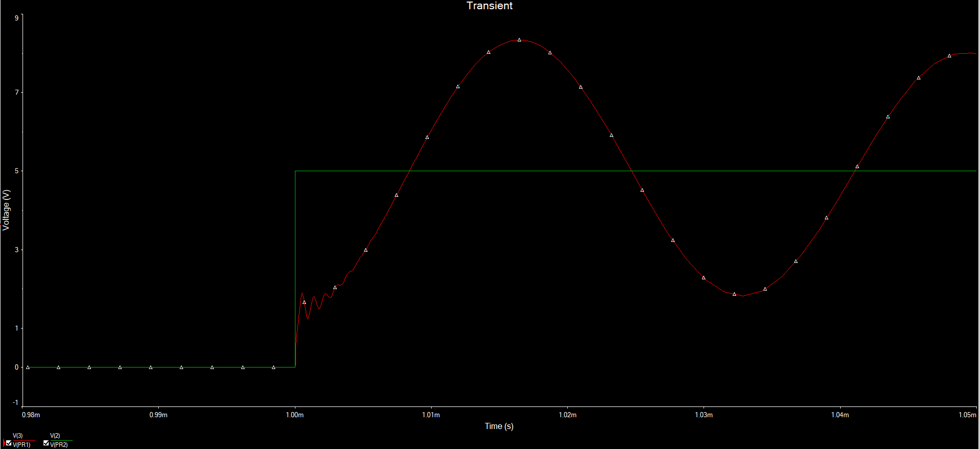Click the 1.02m time axis tick
Viewport: 980px width, 449px height.
(567, 415)
